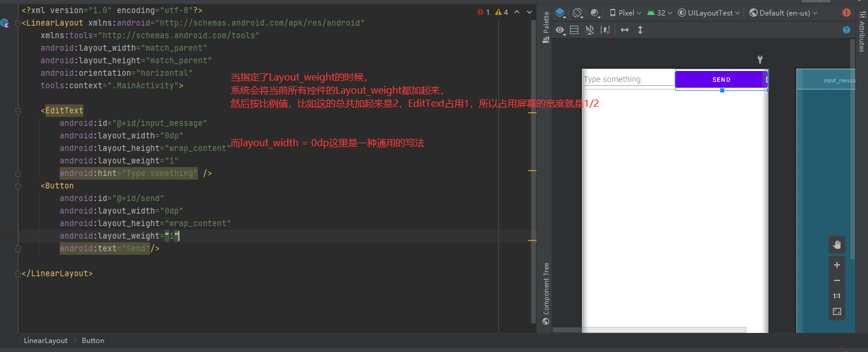Click the preview horizontal scrollbar

click(x=649, y=329)
